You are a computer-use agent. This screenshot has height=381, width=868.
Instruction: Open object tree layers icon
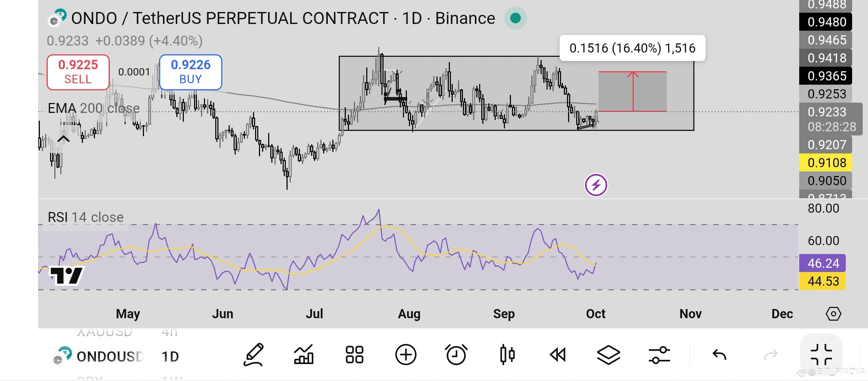point(609,355)
